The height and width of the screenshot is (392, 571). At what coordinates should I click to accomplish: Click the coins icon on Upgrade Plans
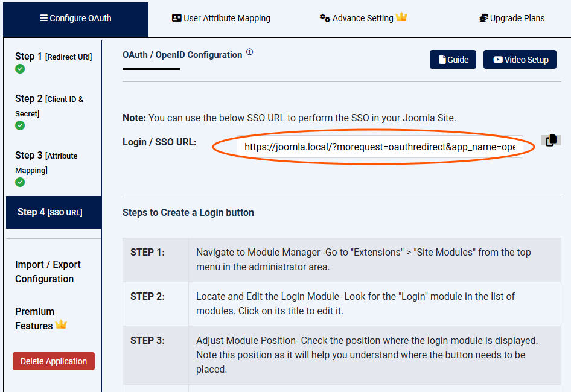[x=483, y=18]
